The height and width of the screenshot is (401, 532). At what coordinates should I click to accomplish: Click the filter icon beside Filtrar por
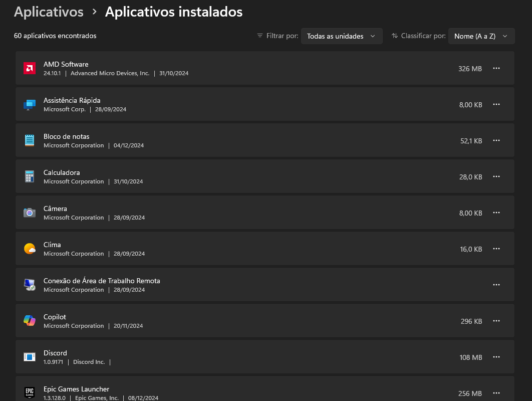pyautogui.click(x=260, y=36)
